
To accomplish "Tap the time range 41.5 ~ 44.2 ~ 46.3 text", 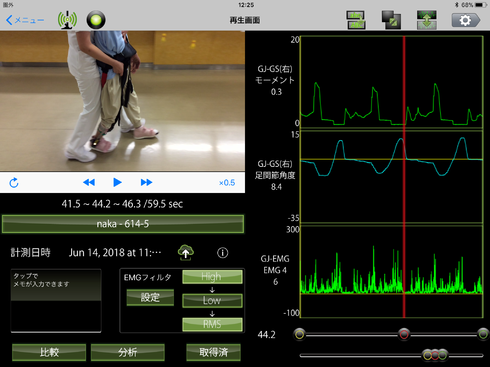I will (122, 204).
